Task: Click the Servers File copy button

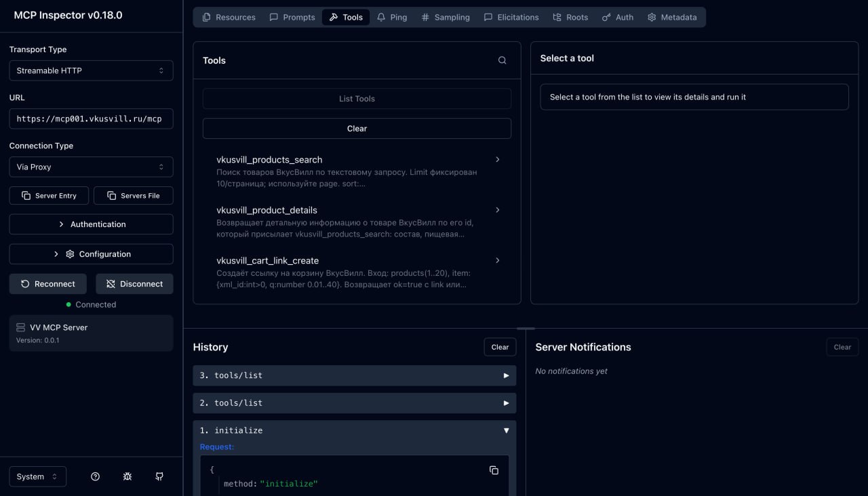Action: 133,196
